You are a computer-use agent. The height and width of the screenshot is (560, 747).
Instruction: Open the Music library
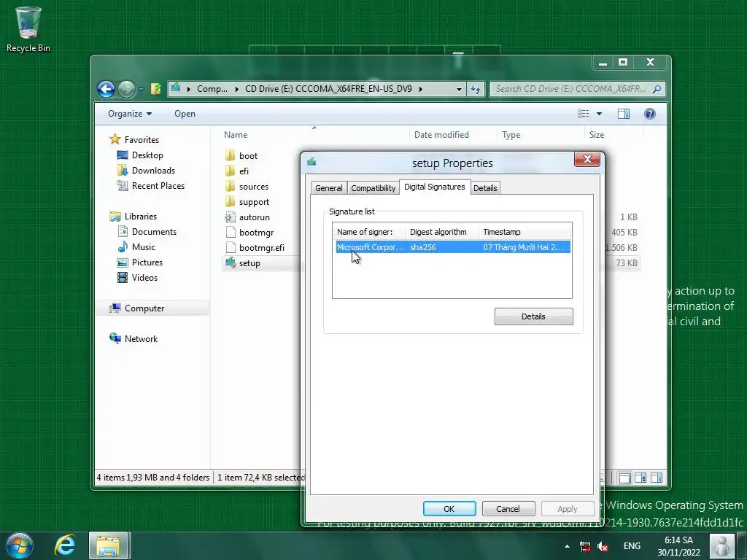(136, 246)
